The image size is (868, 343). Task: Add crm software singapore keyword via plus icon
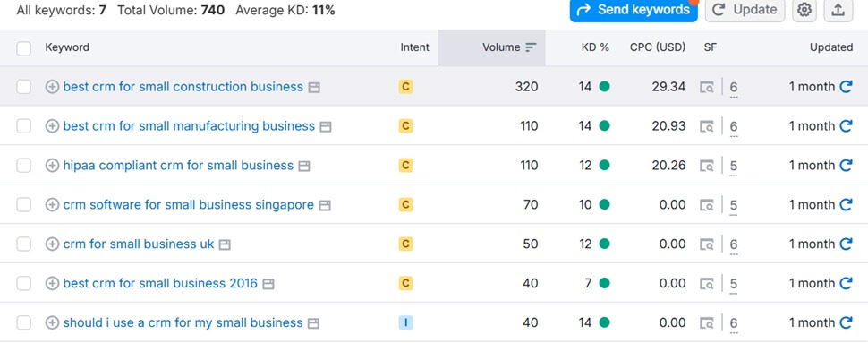point(52,205)
